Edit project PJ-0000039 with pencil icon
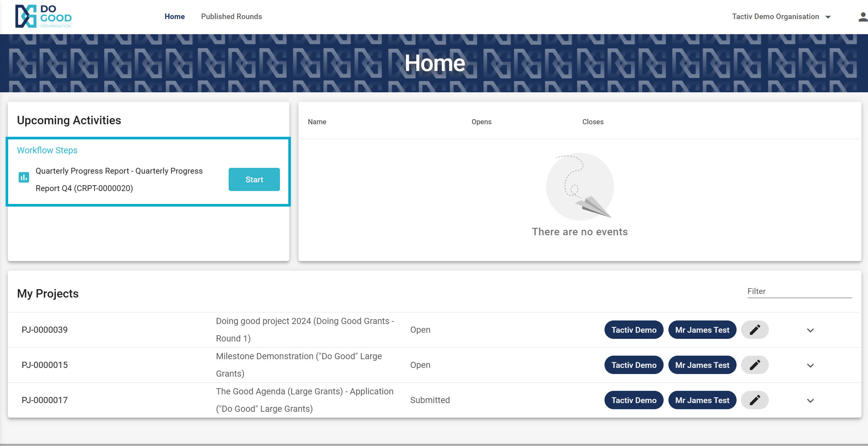The width and height of the screenshot is (868, 446). point(754,329)
